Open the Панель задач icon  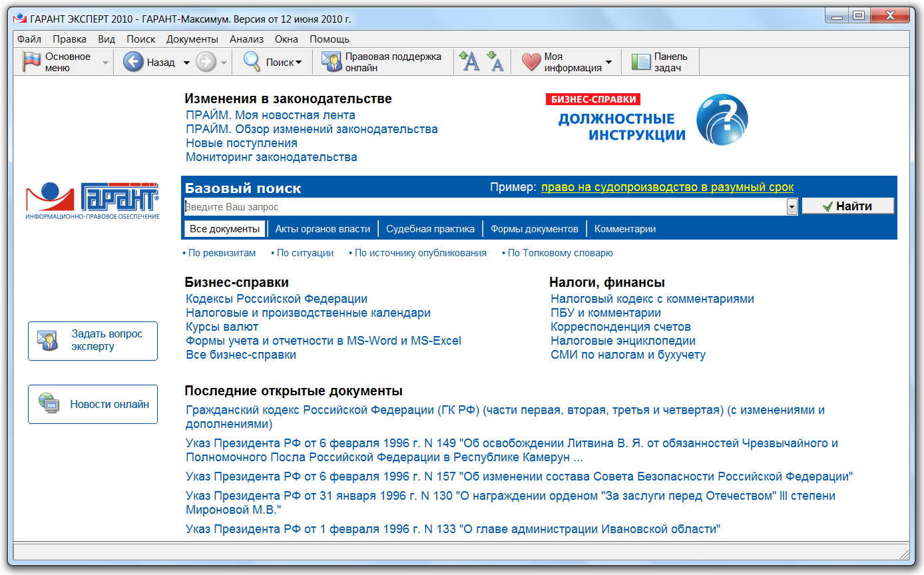tap(640, 62)
